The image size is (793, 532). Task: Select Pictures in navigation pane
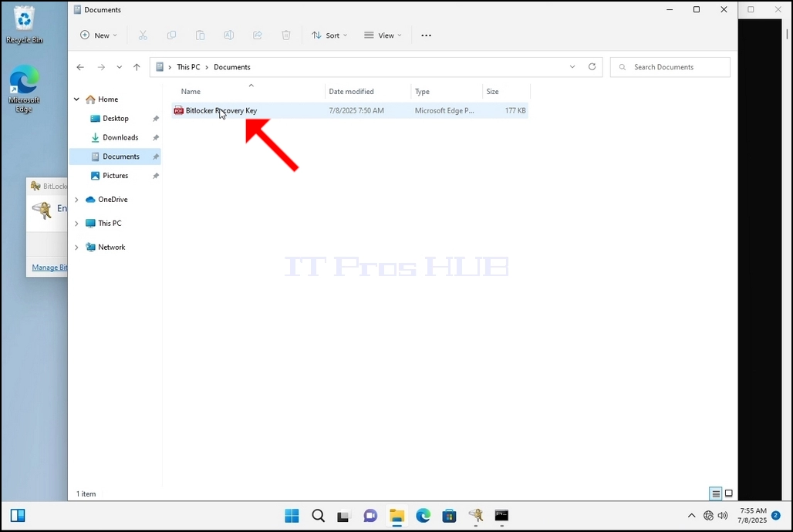coord(115,176)
